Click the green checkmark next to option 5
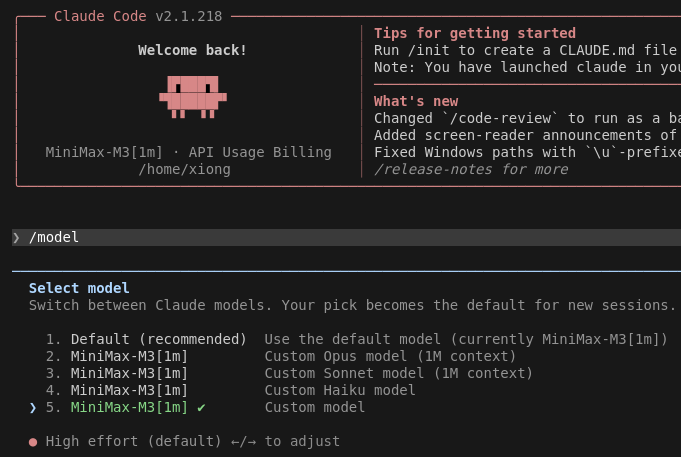681x457 pixels. pos(201,407)
